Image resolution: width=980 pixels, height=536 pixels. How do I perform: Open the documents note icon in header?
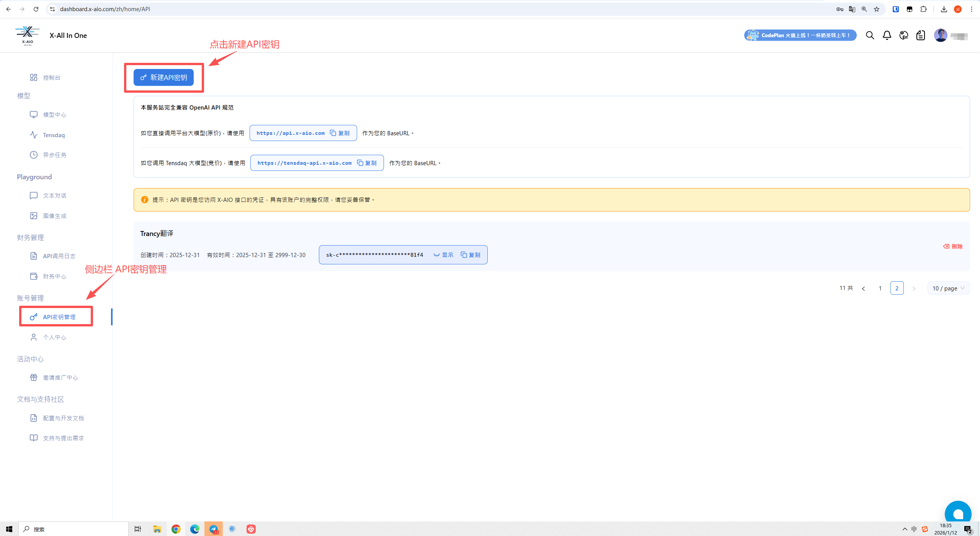(x=920, y=36)
